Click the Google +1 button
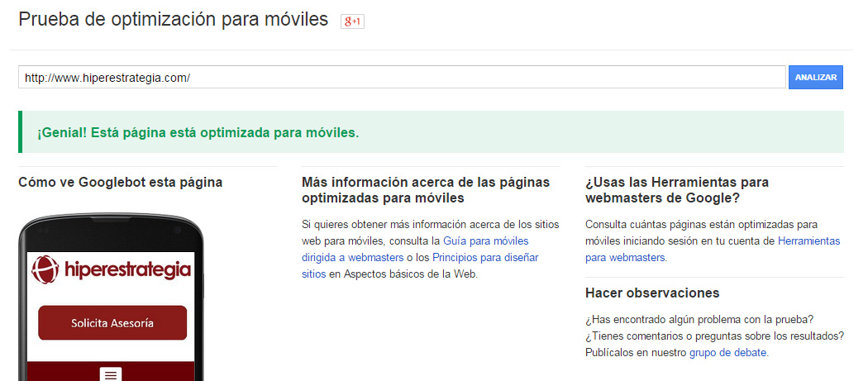This screenshot has width=868, height=381. click(x=352, y=21)
